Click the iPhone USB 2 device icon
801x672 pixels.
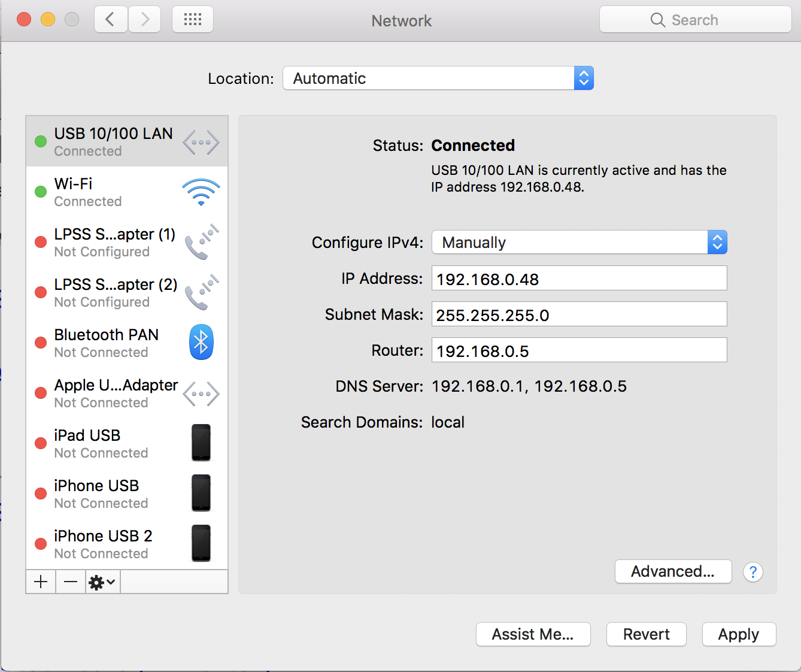[201, 543]
